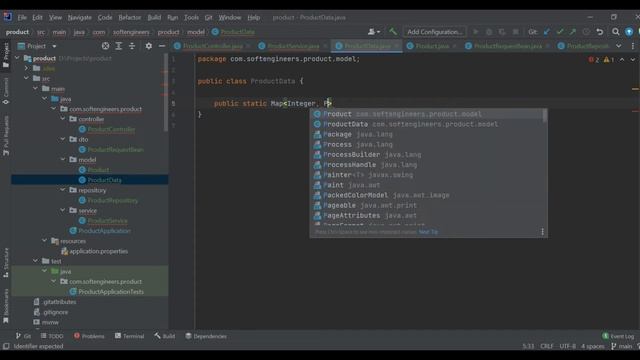Image resolution: width=640 pixels, height=360 pixels.
Task: Click the Next Tip link in popup
Action: point(428,232)
